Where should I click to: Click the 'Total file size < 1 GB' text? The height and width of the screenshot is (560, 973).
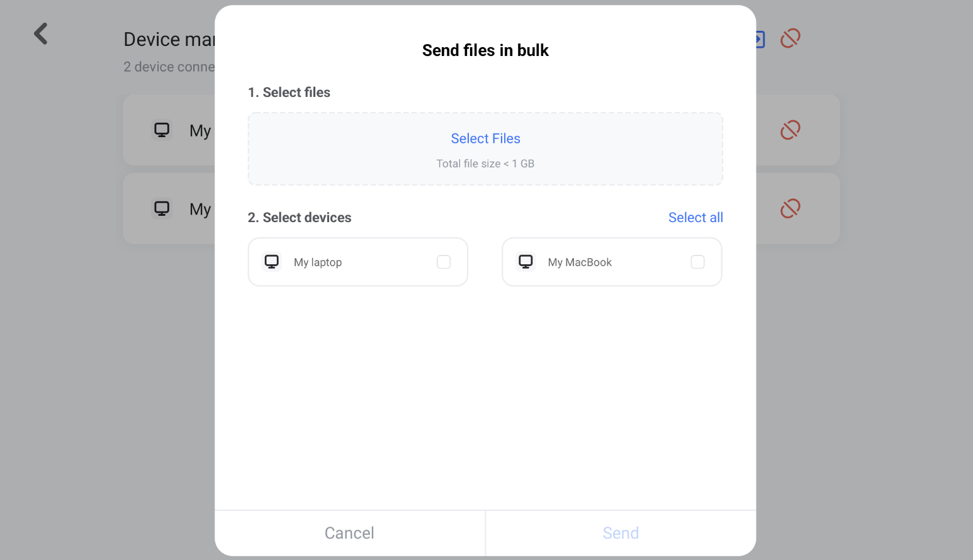point(485,164)
